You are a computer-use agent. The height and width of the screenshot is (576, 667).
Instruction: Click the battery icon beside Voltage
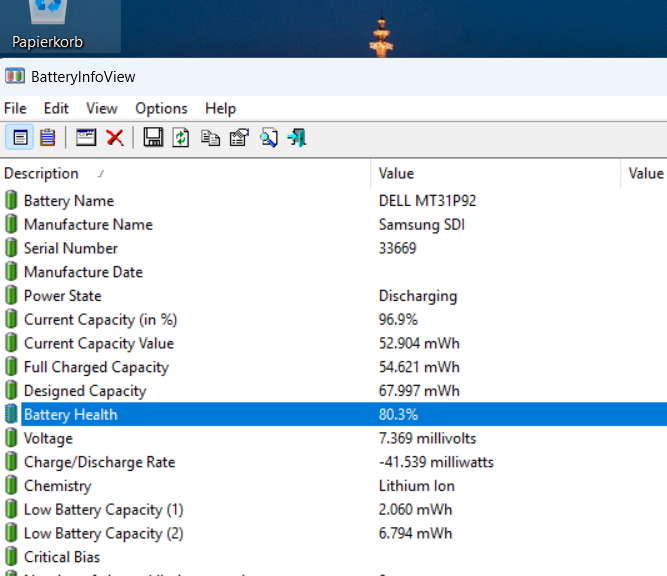(x=11, y=438)
